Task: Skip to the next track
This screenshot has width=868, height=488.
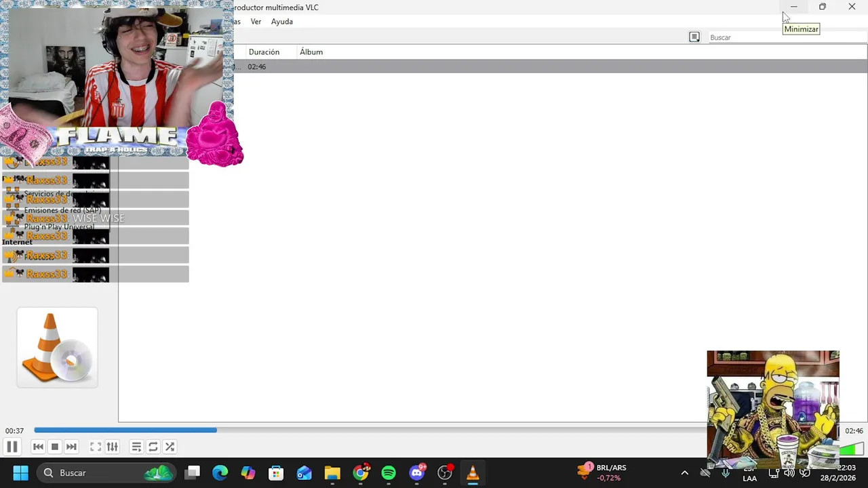Action: [x=71, y=447]
